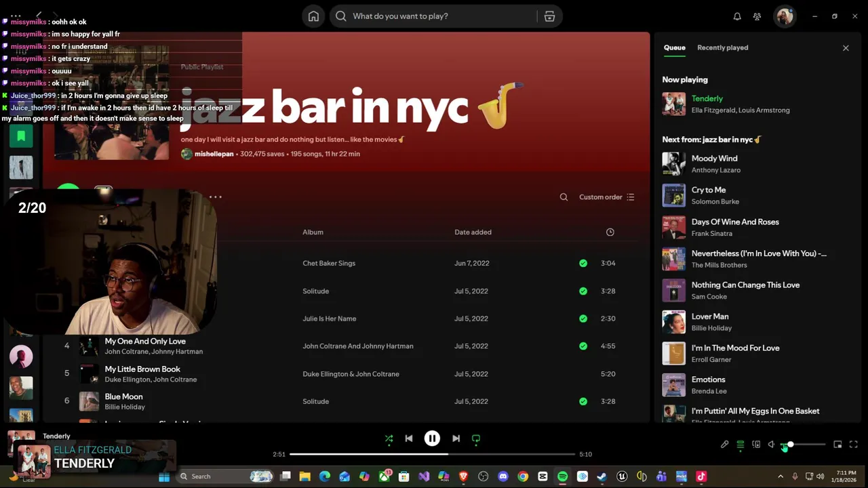Open mishellepan's profile link

click(214, 154)
